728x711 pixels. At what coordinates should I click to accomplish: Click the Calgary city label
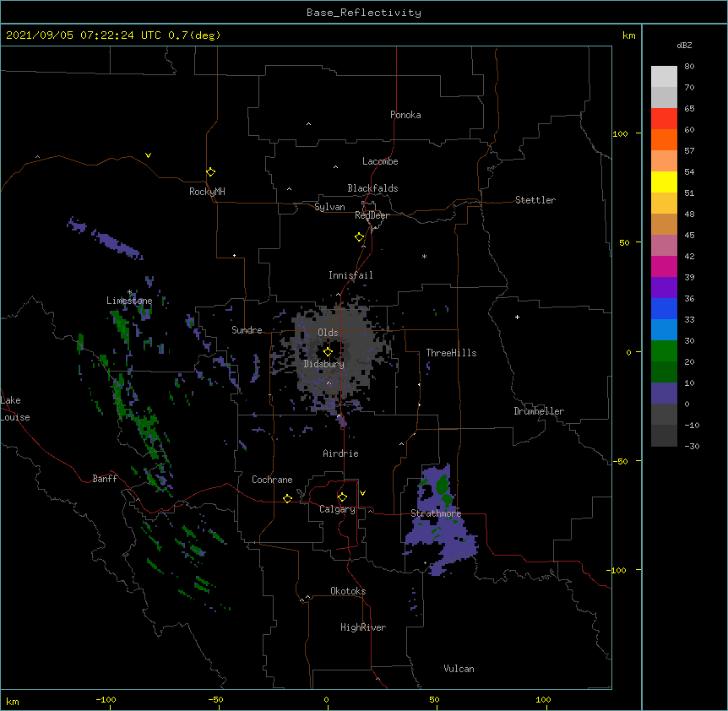click(337, 509)
